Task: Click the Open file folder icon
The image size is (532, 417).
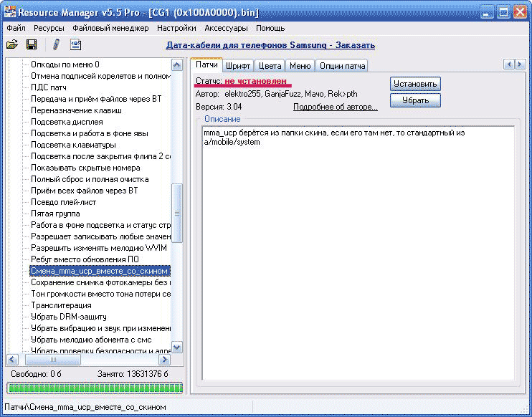Action: pyautogui.click(x=12, y=44)
